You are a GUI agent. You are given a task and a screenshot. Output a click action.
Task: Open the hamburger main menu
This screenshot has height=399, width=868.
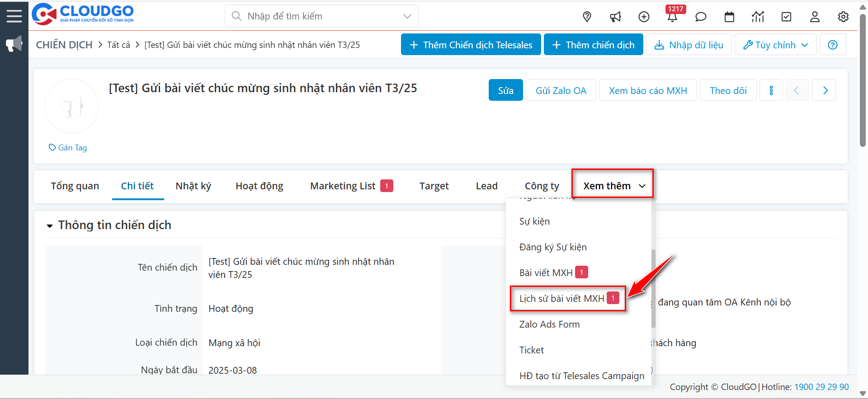pyautogui.click(x=14, y=16)
